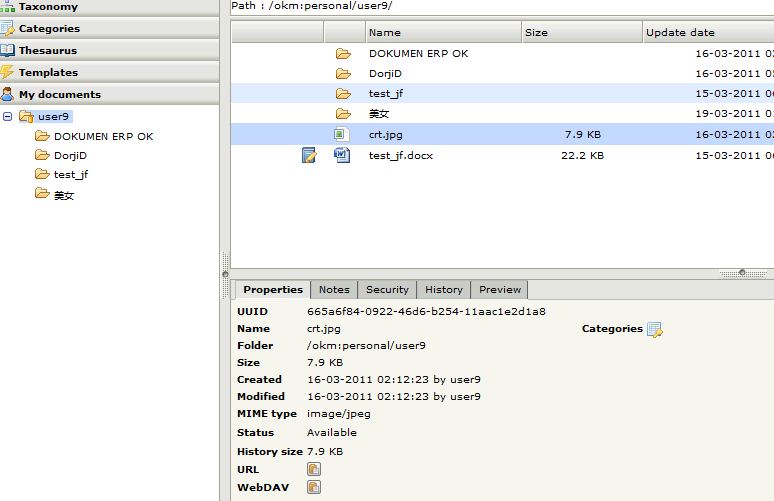Select 美女 row in the file list

(503, 114)
